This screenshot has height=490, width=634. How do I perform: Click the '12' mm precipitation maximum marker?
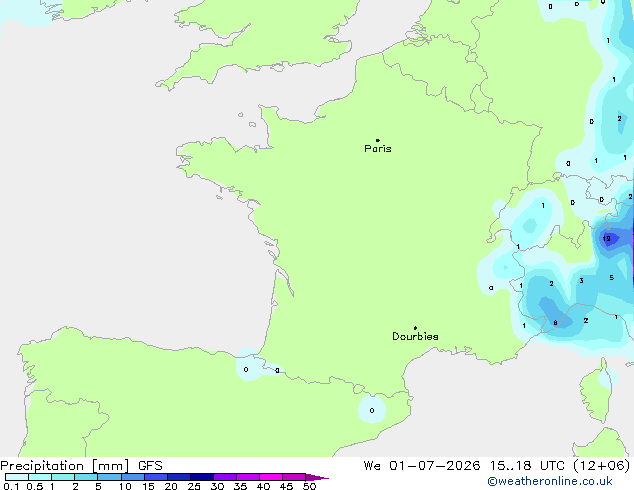click(607, 239)
